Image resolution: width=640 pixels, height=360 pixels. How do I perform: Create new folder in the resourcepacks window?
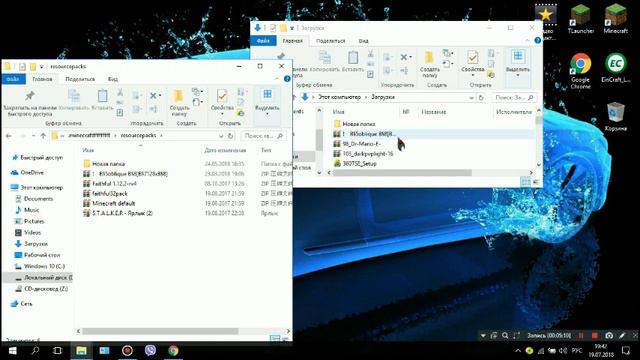(179, 102)
